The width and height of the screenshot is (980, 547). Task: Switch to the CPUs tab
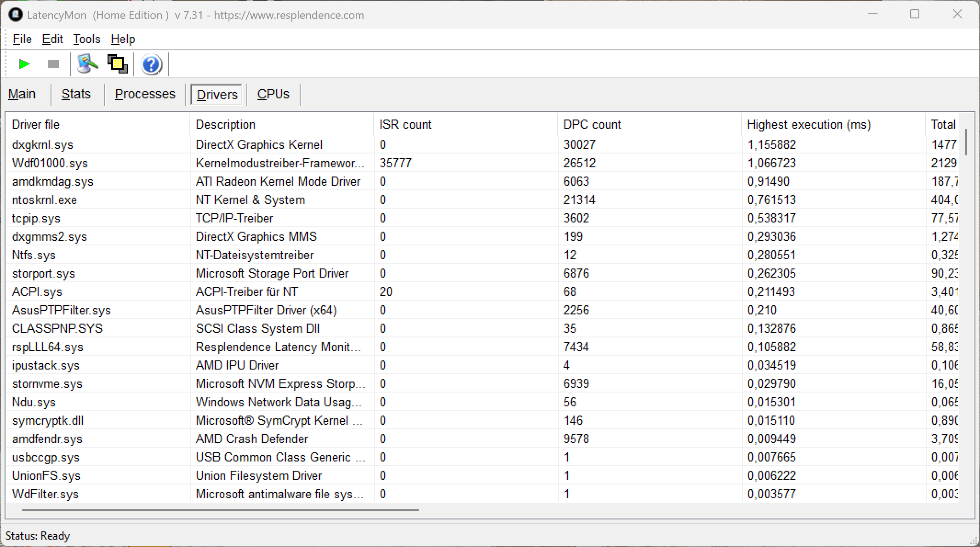[273, 94]
